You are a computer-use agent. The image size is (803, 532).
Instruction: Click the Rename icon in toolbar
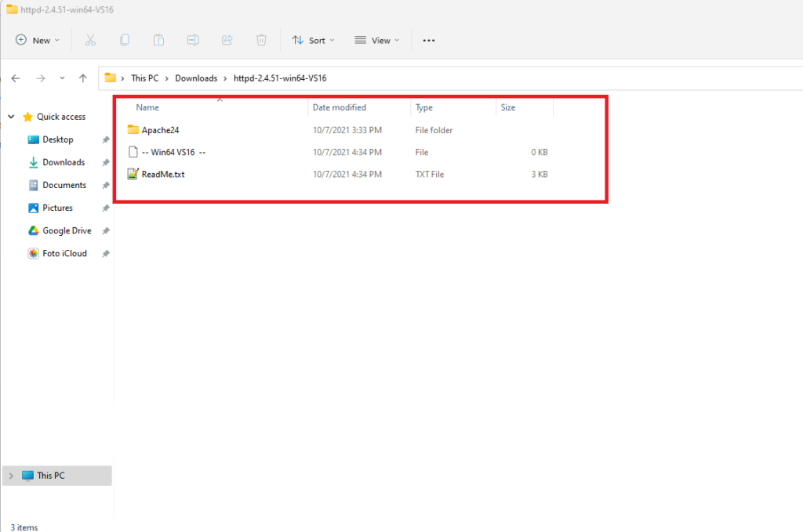(193, 40)
